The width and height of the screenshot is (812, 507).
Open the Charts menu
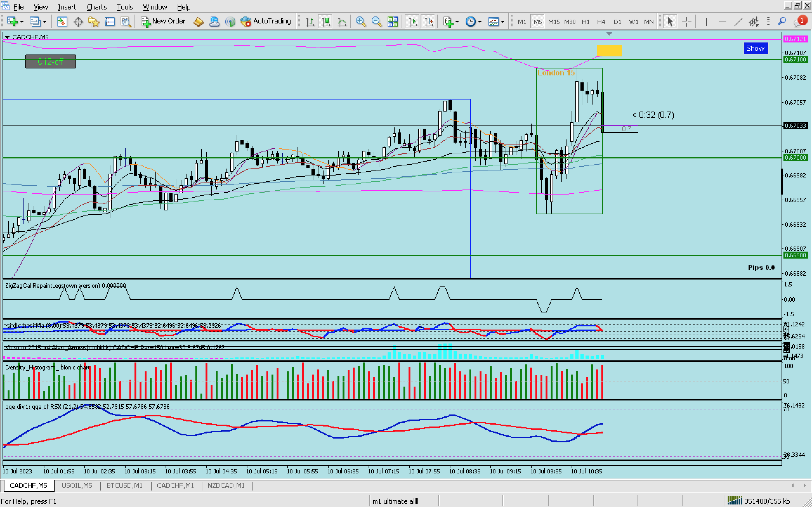click(96, 7)
